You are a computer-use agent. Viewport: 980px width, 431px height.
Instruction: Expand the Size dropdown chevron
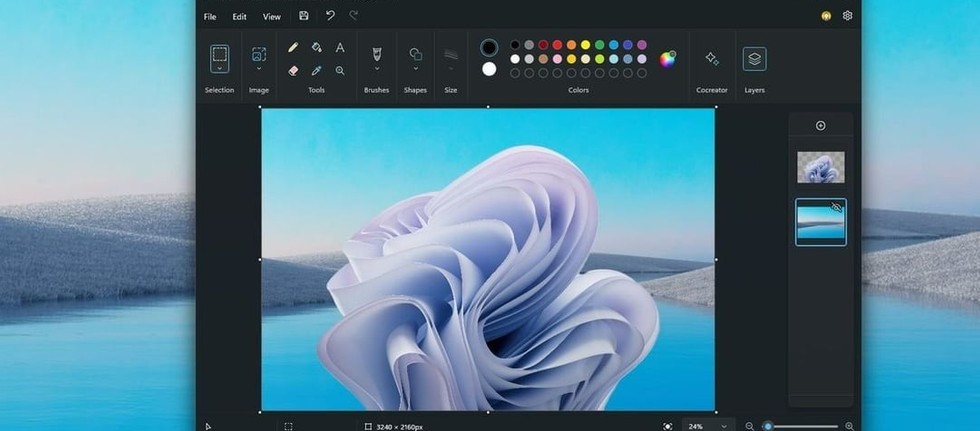pos(451,69)
